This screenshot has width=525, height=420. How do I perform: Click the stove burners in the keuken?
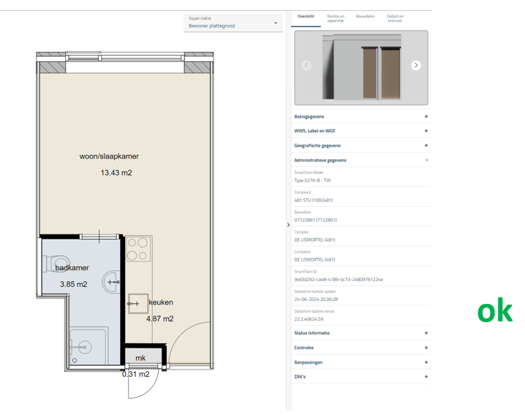coord(137,249)
